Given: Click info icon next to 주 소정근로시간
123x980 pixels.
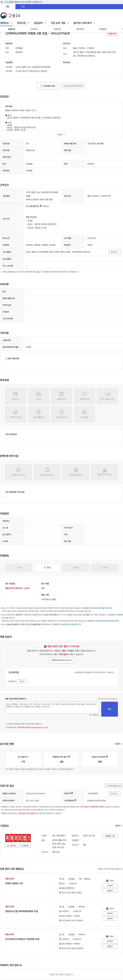Looking at the screenshot, I should 41,206.
